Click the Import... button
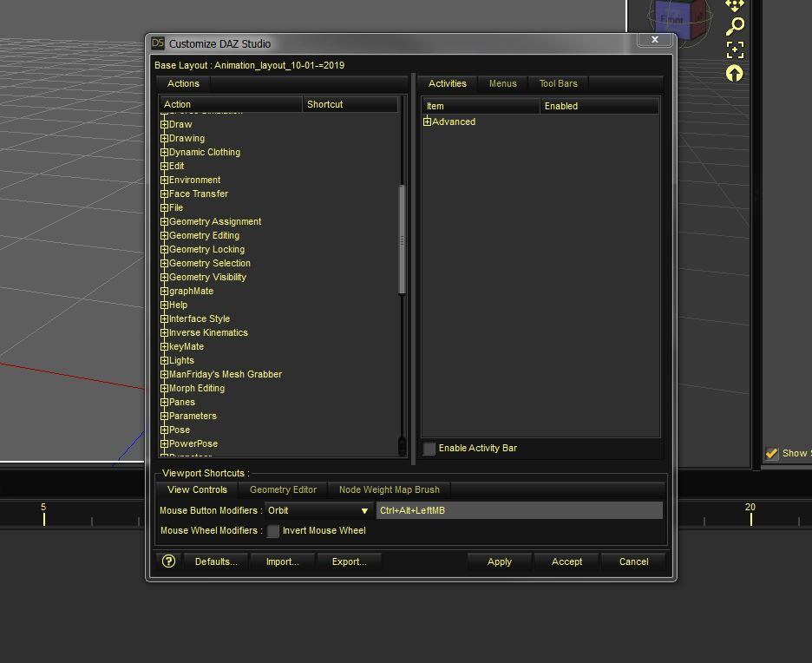The height and width of the screenshot is (663, 812). pos(282,561)
